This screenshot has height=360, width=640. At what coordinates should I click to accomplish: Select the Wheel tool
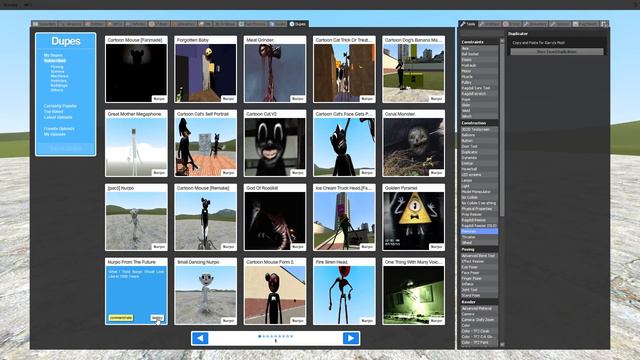click(479, 242)
